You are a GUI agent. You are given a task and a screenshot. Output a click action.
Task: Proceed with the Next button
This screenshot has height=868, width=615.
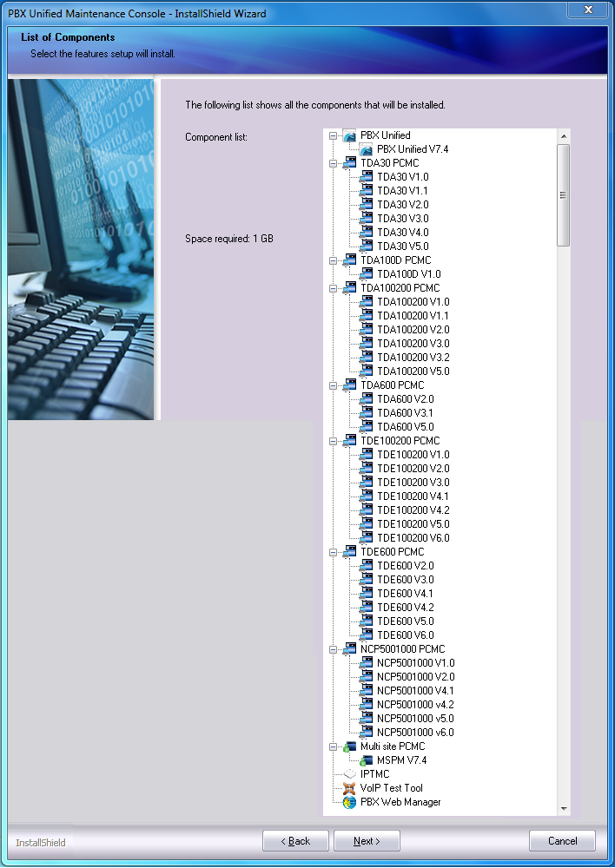tap(367, 841)
